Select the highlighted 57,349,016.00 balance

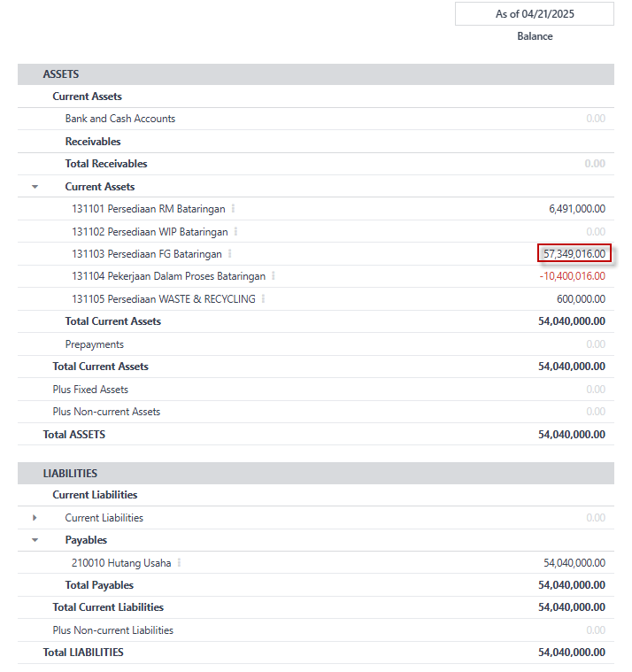pos(574,254)
